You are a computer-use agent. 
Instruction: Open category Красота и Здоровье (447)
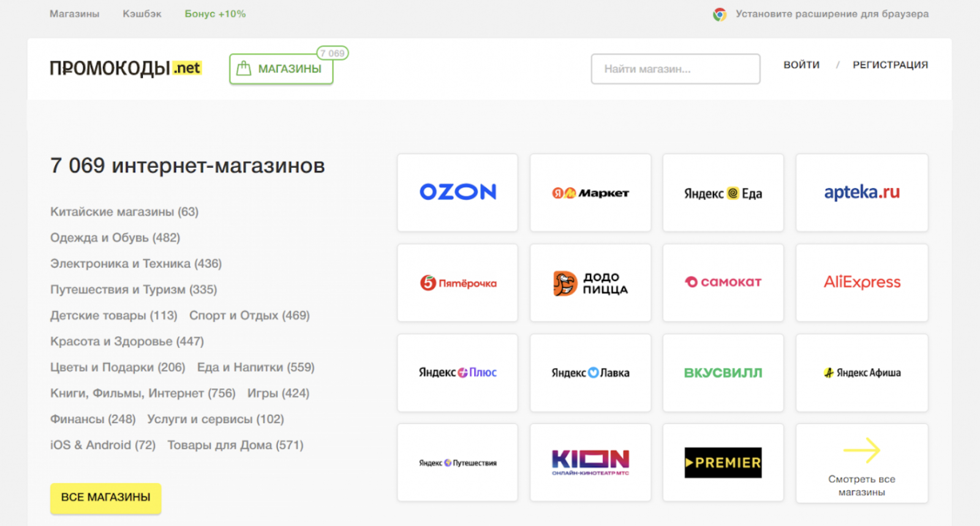127,342
